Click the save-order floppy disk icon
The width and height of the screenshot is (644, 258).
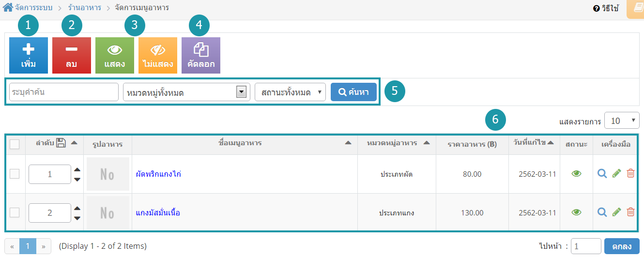(x=61, y=143)
